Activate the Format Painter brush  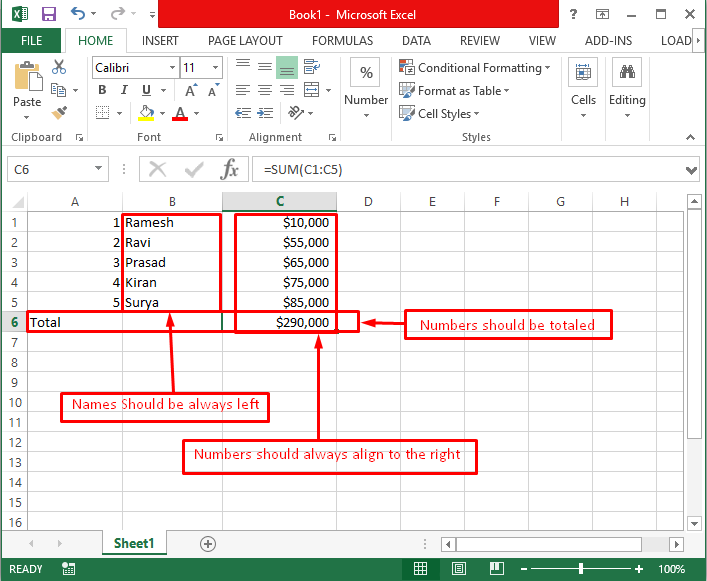pyautogui.click(x=59, y=113)
